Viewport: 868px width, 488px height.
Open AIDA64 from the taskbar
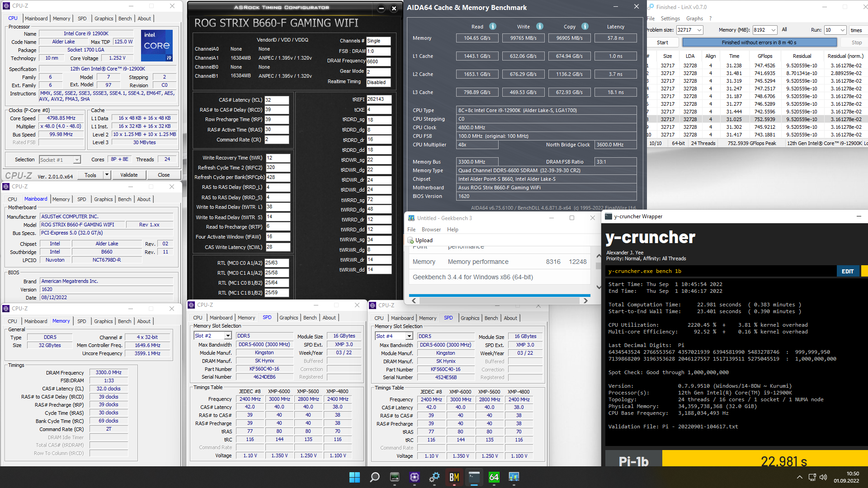pos(494,477)
